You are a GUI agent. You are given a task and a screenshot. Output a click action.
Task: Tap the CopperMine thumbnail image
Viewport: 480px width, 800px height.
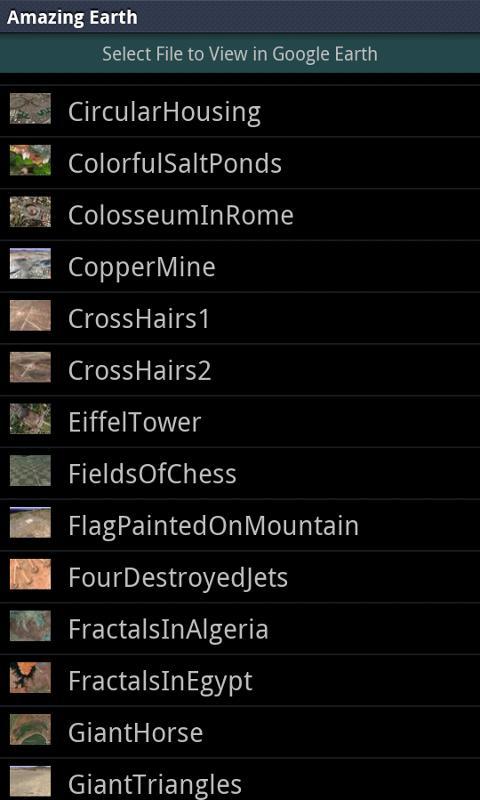coord(30,263)
